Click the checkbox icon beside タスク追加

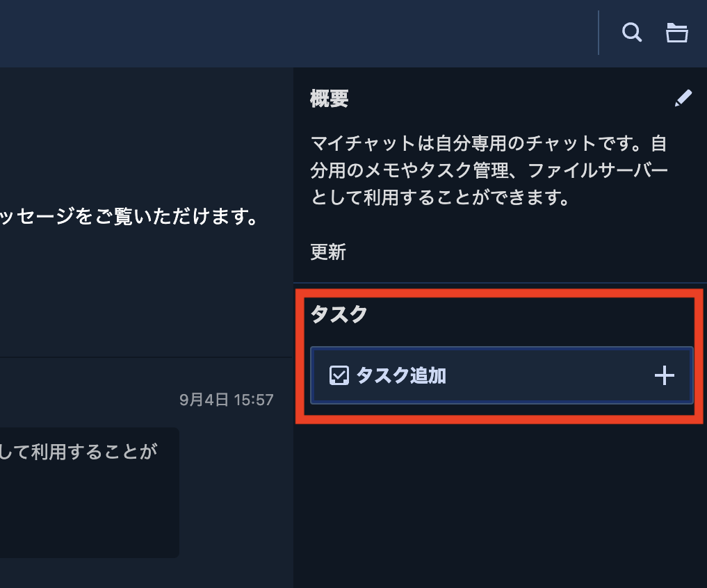[x=339, y=375]
